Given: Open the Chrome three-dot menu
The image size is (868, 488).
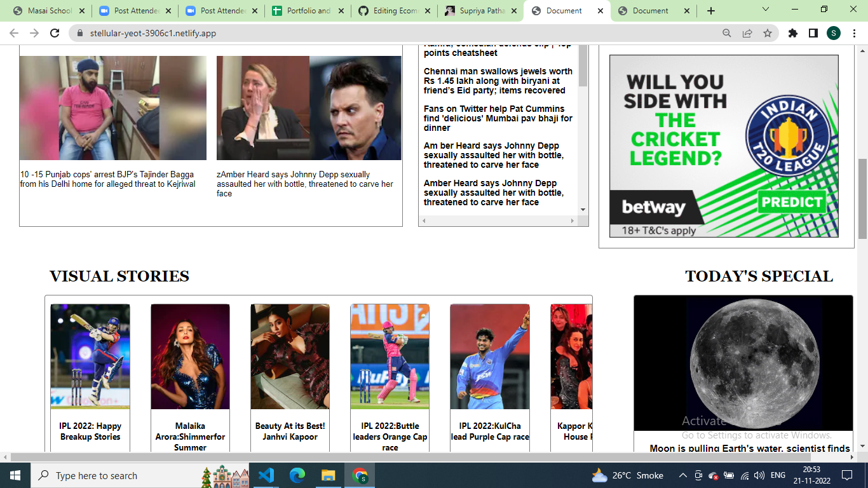Looking at the screenshot, I should point(855,34).
